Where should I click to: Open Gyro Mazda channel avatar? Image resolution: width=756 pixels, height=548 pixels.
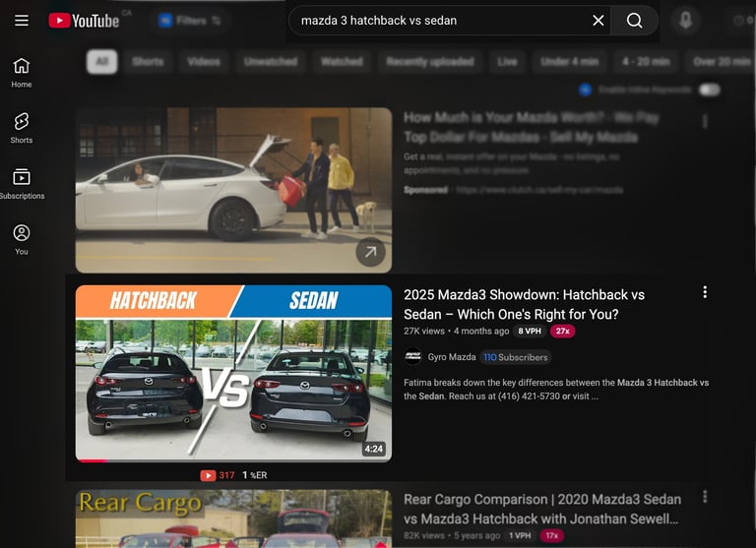pyautogui.click(x=412, y=357)
